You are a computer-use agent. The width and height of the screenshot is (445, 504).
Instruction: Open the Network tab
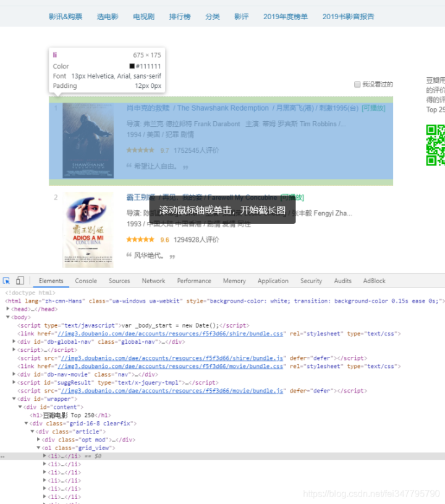coord(153,281)
